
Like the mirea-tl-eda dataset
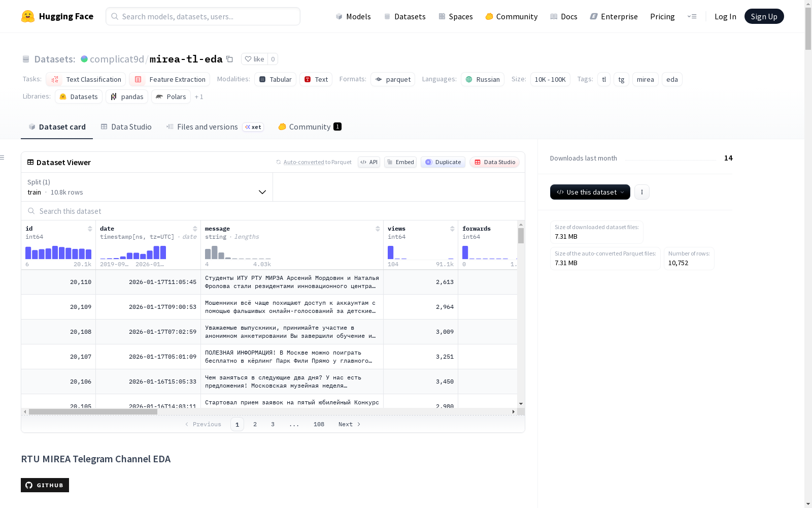[254, 59]
